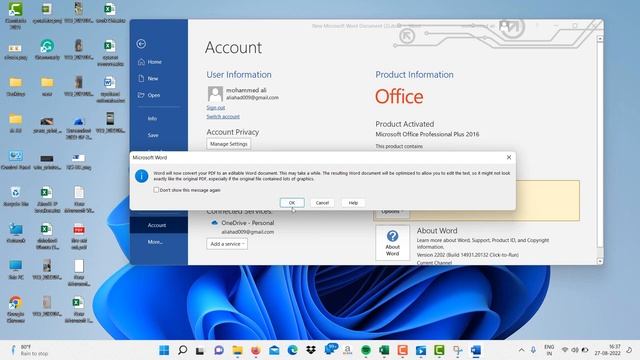Open the Mail app from the taskbar

(x=274, y=350)
